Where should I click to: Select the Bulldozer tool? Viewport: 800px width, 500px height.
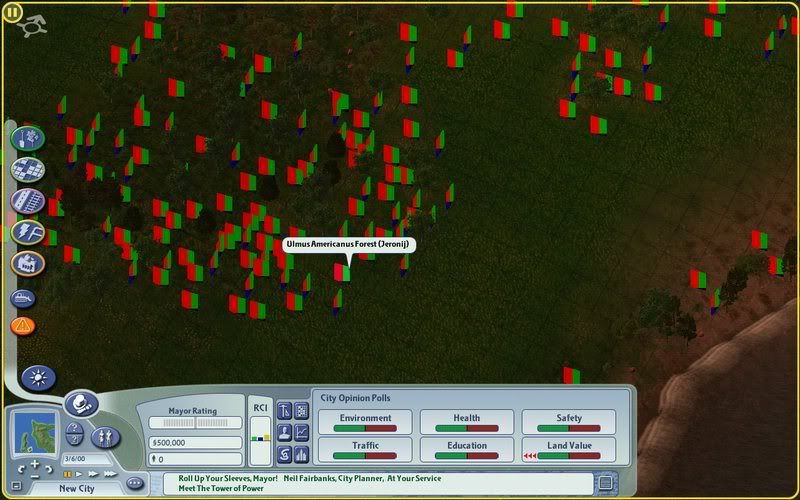[x=23, y=298]
